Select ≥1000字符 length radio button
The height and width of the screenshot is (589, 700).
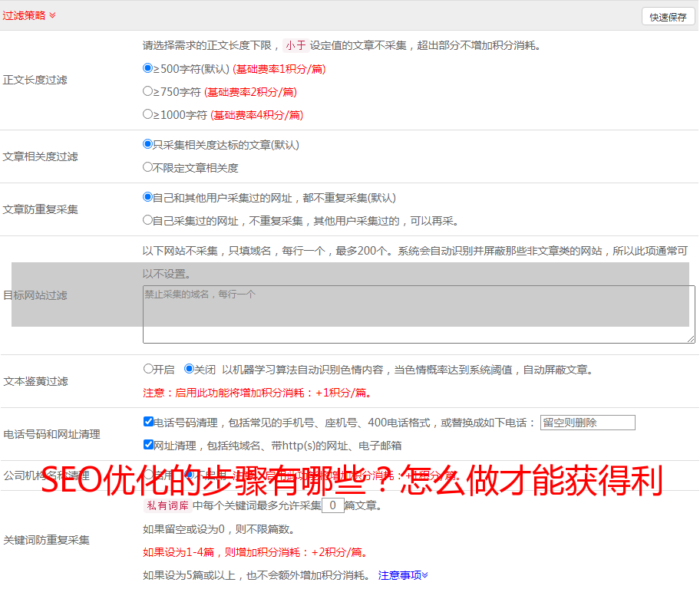coord(148,114)
